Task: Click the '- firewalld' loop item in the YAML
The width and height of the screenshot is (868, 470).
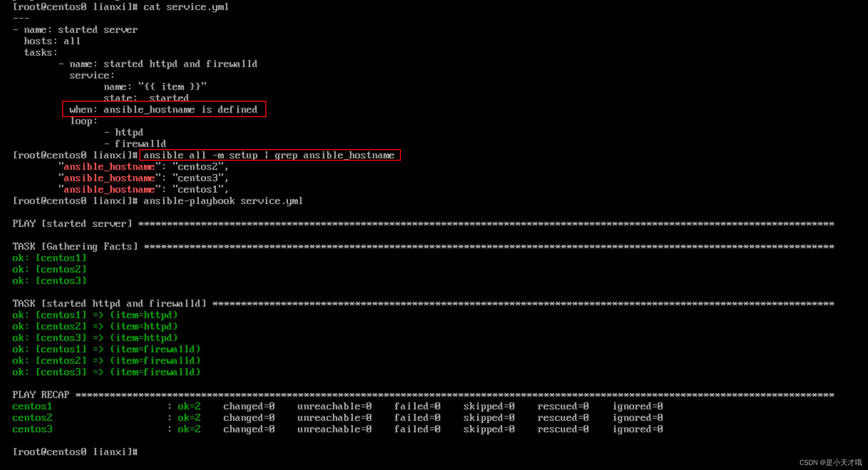Action: click(x=135, y=144)
